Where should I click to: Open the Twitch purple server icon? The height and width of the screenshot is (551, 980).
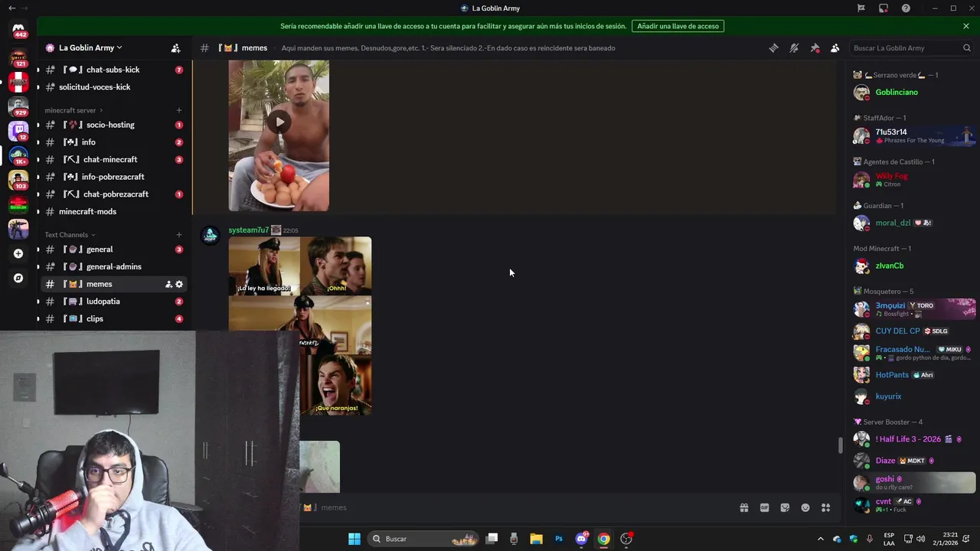18,131
